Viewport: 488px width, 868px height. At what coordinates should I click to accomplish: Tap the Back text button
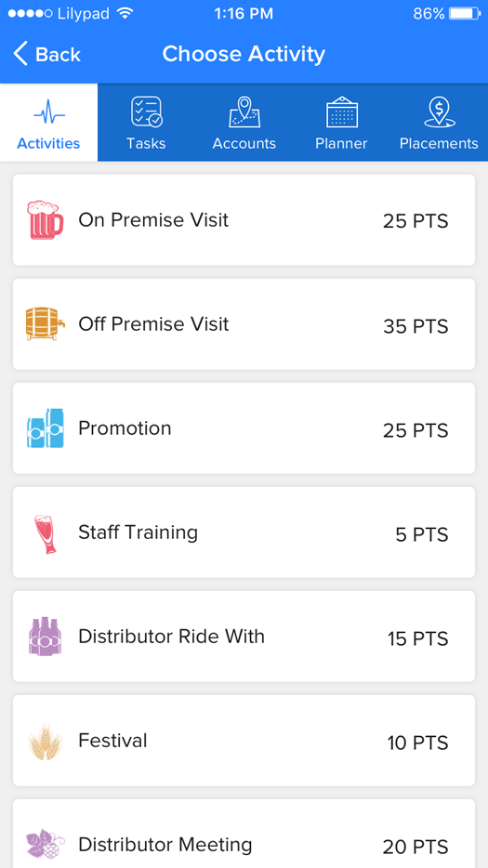pyautogui.click(x=58, y=55)
